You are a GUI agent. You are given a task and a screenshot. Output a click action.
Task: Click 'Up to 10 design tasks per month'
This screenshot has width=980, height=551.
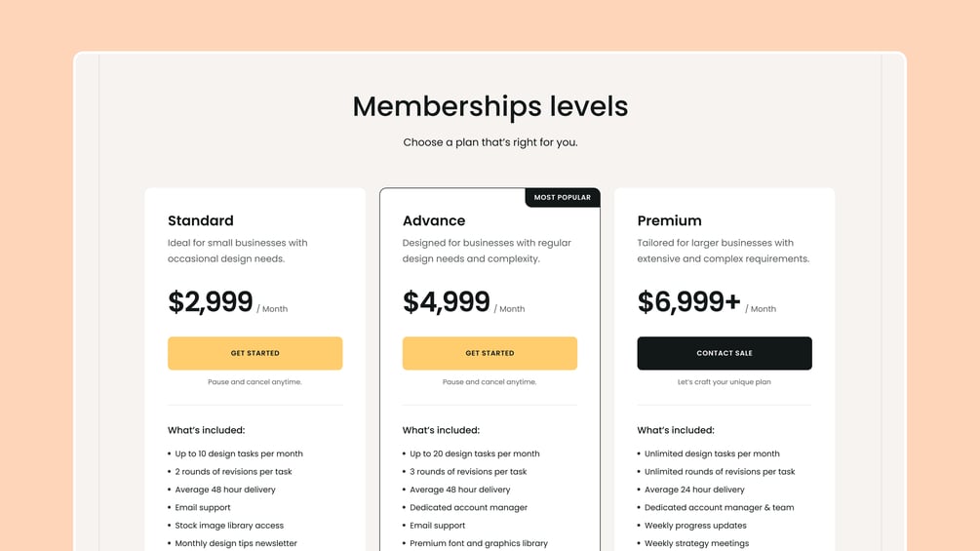coord(239,453)
